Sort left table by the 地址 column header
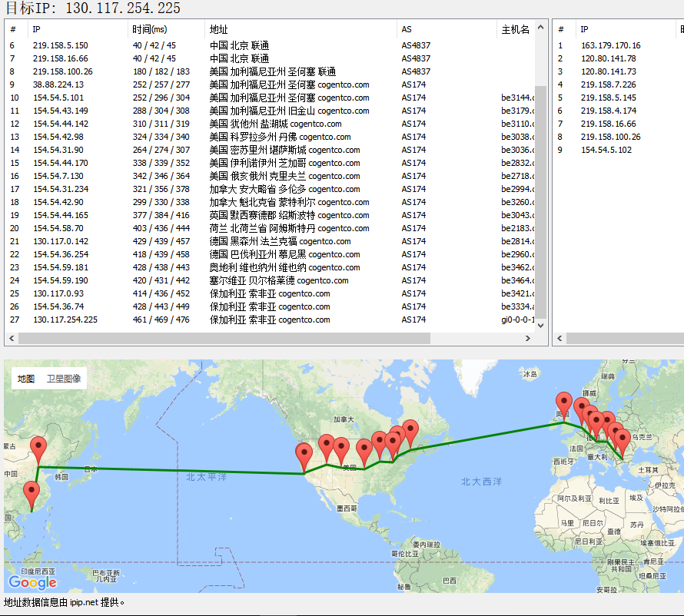Image resolution: width=684 pixels, height=616 pixels. [218, 29]
